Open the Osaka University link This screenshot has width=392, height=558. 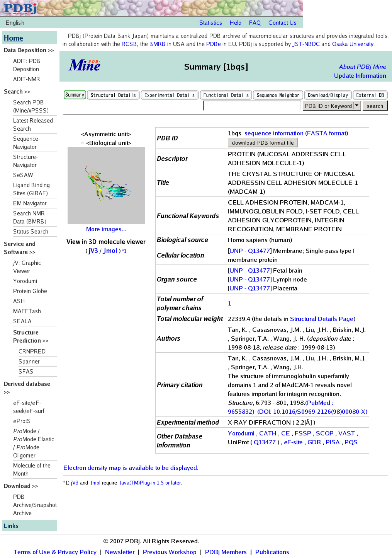pos(353,44)
